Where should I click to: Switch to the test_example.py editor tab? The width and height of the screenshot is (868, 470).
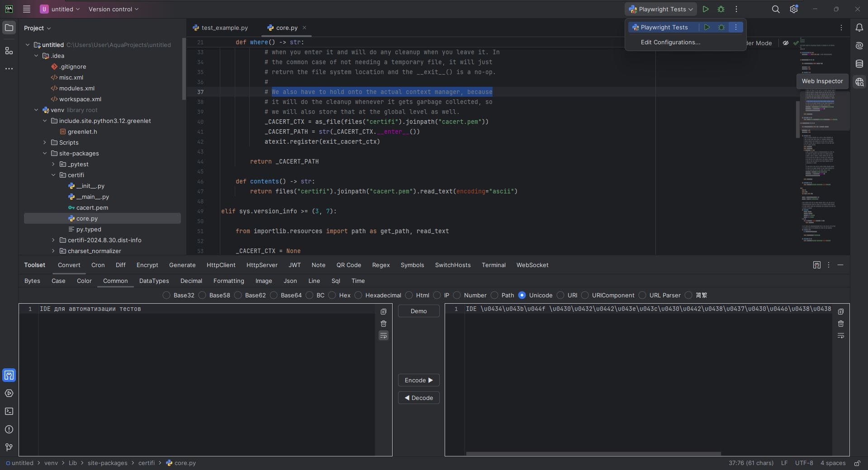224,28
